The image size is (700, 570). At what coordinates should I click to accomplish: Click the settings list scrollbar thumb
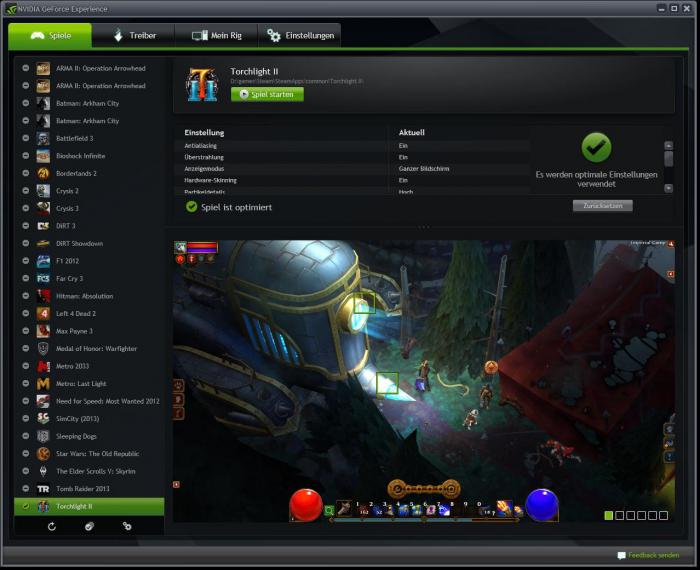click(x=668, y=158)
